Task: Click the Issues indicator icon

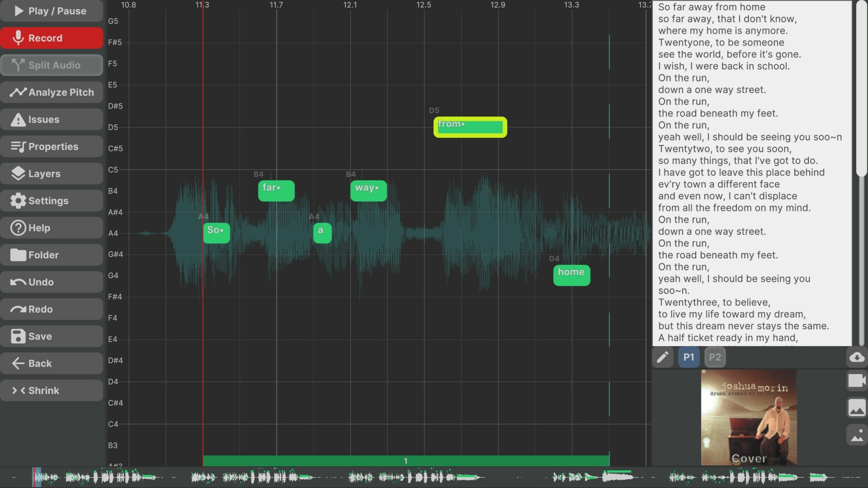Action: tap(17, 119)
